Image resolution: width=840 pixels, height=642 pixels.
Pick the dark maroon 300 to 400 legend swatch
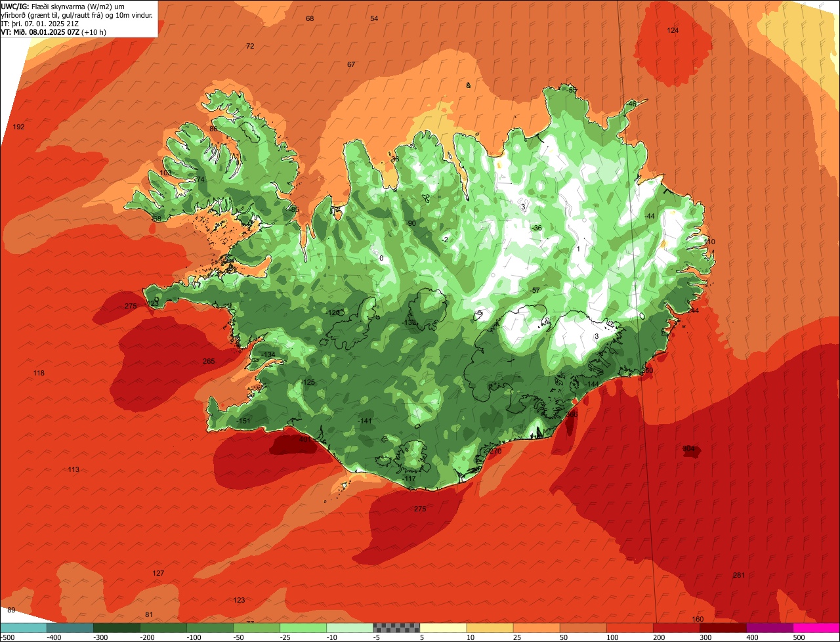click(x=723, y=628)
